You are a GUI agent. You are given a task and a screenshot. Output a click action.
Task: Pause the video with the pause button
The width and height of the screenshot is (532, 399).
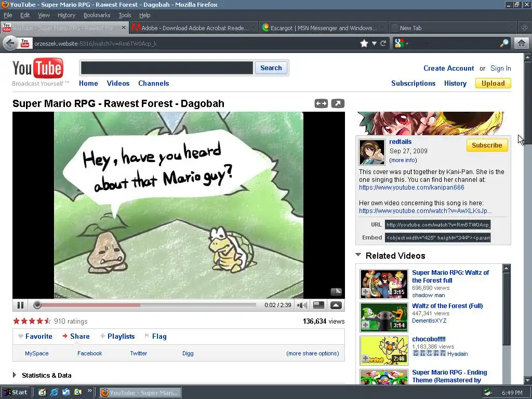click(x=20, y=305)
